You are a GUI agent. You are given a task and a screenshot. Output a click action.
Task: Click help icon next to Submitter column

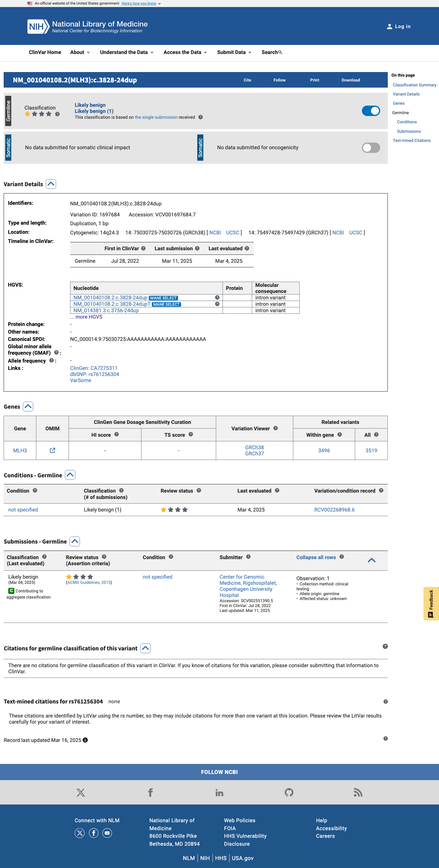(248, 557)
